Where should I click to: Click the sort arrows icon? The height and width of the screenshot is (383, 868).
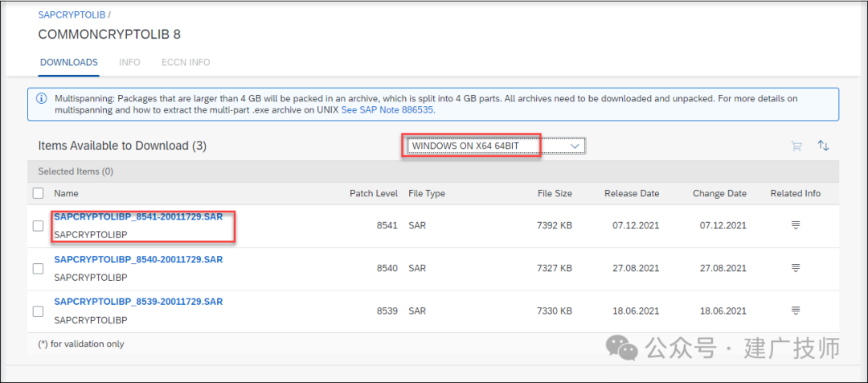[824, 146]
